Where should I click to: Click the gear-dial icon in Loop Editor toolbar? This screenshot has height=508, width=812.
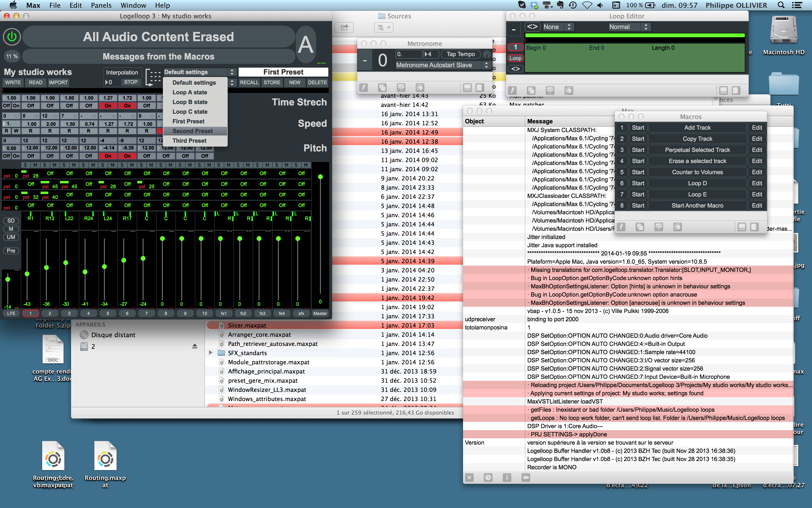coord(568,90)
